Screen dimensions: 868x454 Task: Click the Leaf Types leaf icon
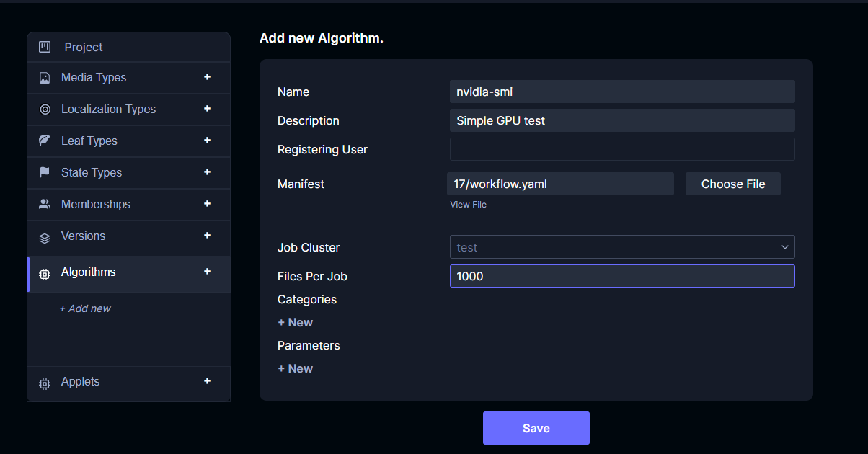45,141
